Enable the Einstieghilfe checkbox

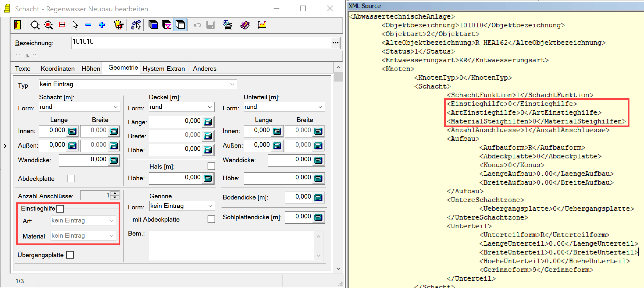pyautogui.click(x=60, y=209)
